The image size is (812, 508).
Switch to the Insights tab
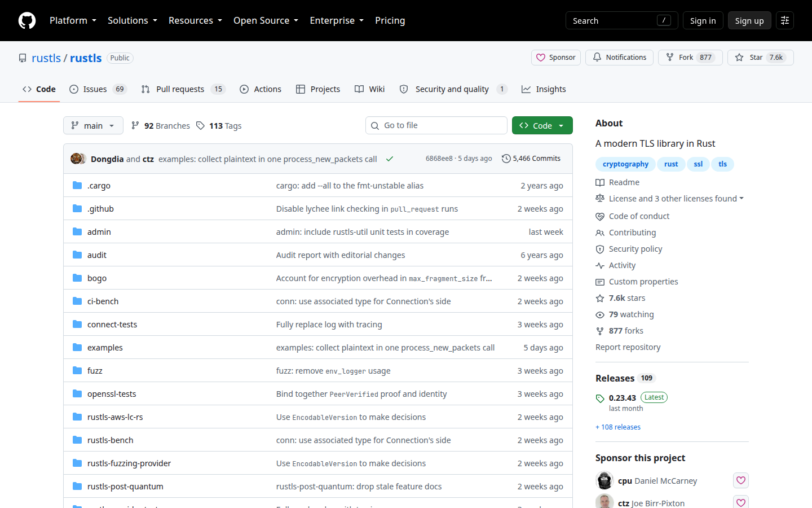(544, 89)
